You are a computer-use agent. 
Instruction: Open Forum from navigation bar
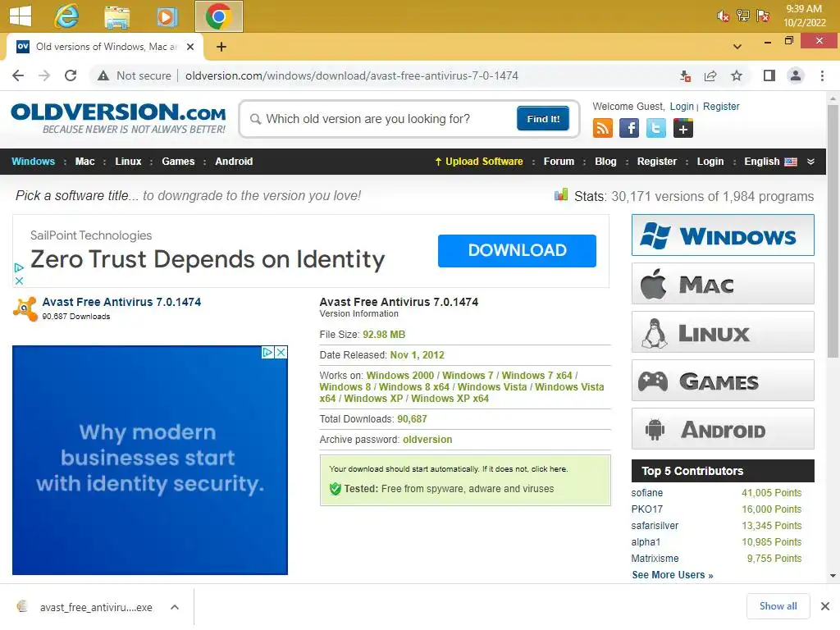559,162
